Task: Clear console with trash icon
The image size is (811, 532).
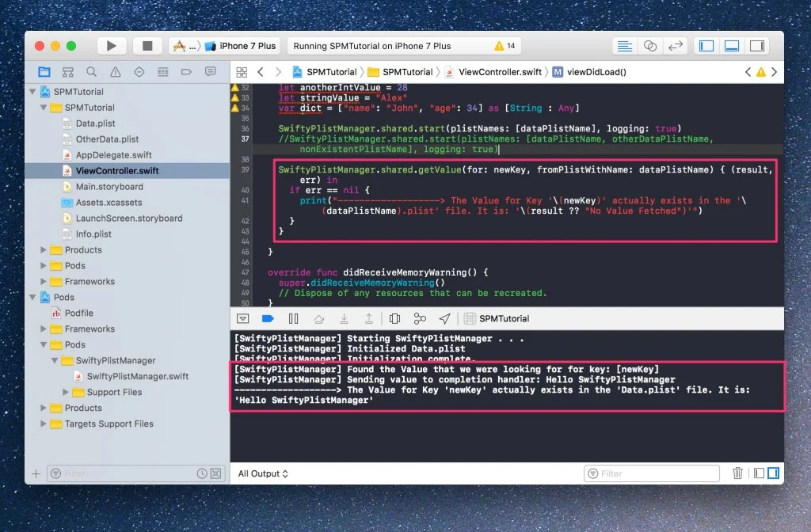Action: [x=737, y=473]
